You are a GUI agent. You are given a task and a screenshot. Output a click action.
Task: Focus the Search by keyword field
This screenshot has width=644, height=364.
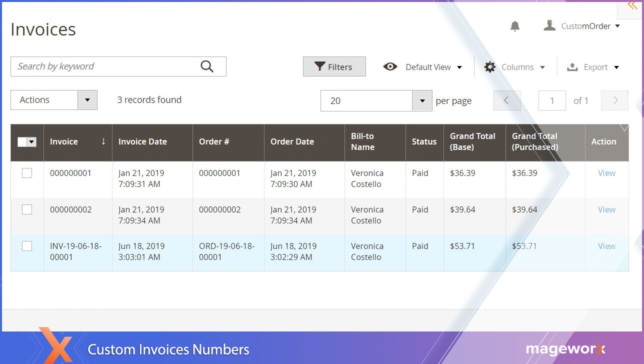(x=105, y=66)
